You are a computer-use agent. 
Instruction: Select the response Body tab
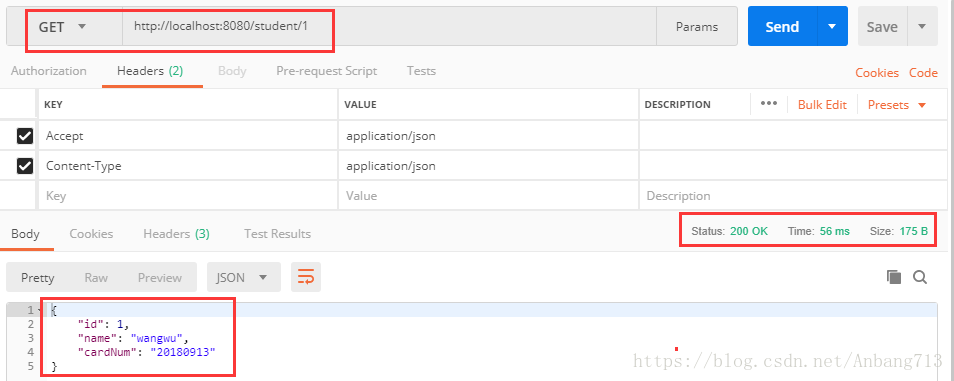tap(26, 234)
